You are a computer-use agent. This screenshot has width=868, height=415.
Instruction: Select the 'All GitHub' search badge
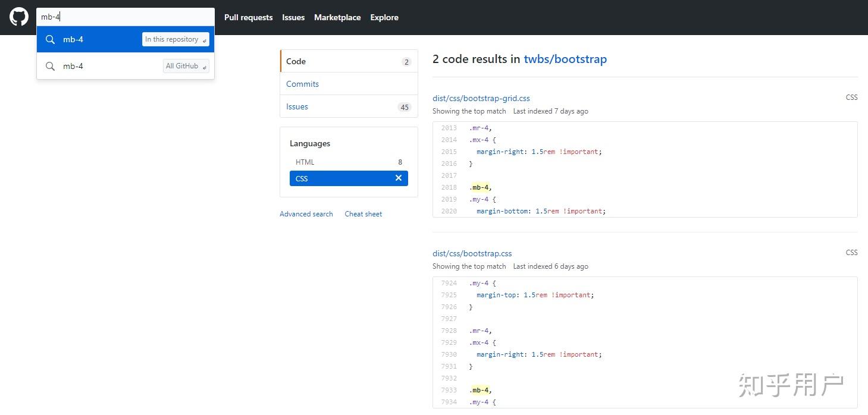pos(186,66)
